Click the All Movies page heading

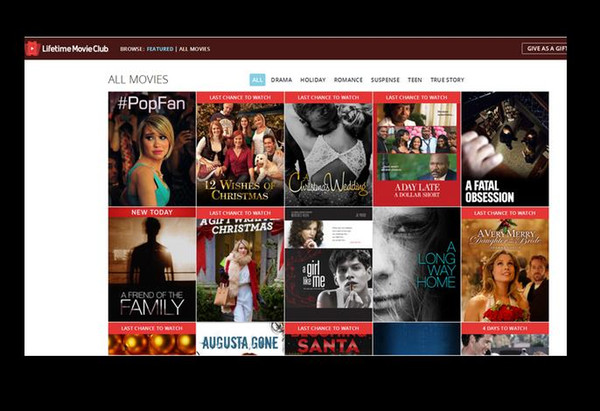click(138, 80)
